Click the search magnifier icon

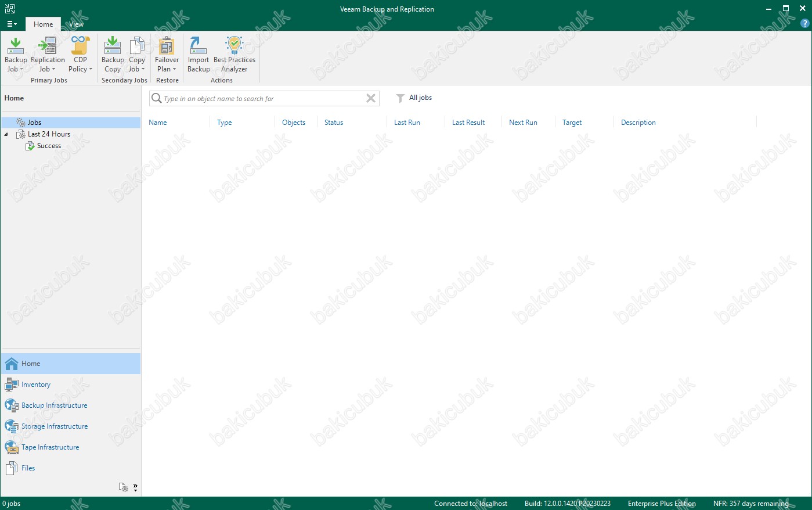[156, 98]
